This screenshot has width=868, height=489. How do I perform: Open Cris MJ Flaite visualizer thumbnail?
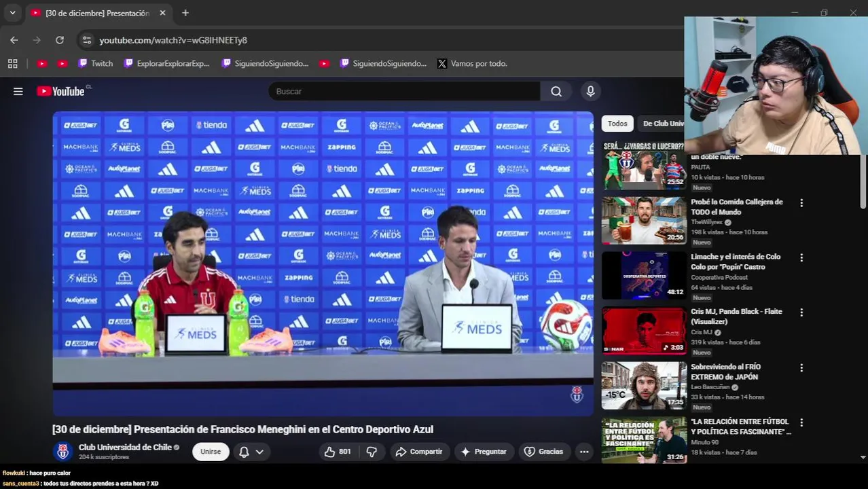point(644,330)
